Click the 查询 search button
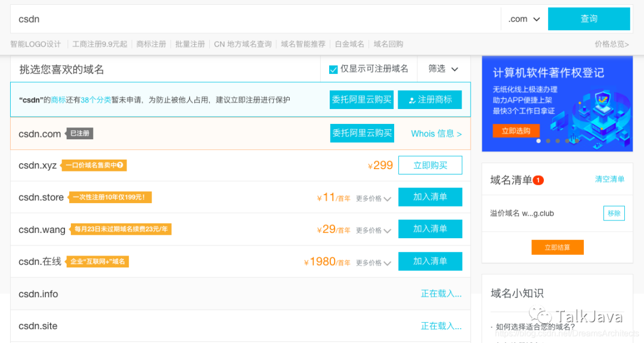644x343 pixels. (x=589, y=19)
